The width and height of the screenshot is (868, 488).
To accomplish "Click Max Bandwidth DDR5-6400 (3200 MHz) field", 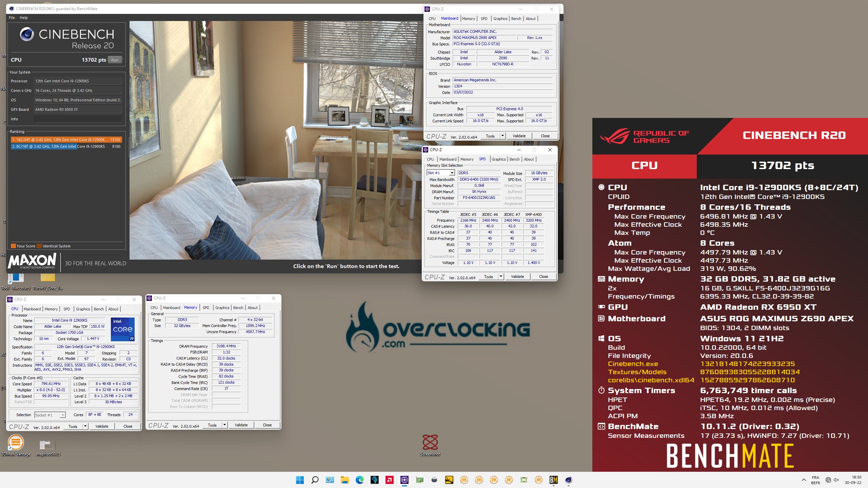I will [x=479, y=179].
